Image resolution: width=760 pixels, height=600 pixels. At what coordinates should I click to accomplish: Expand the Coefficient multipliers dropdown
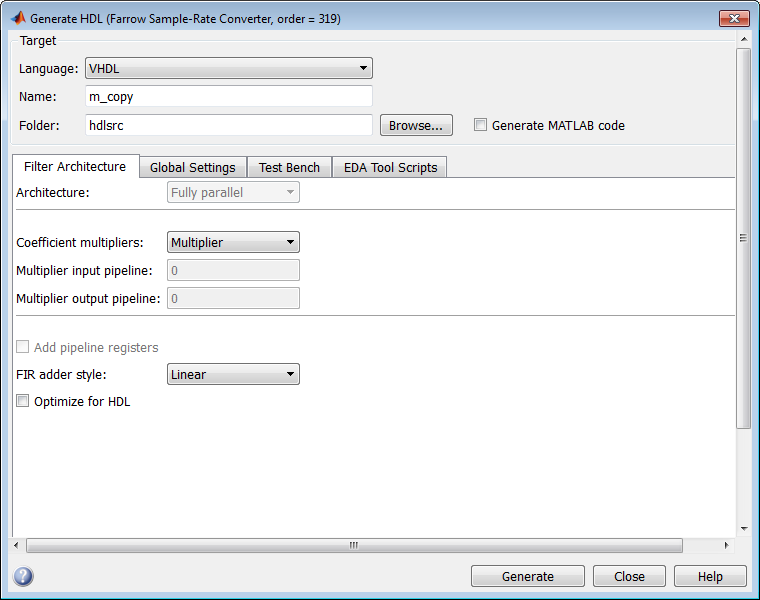pos(233,242)
